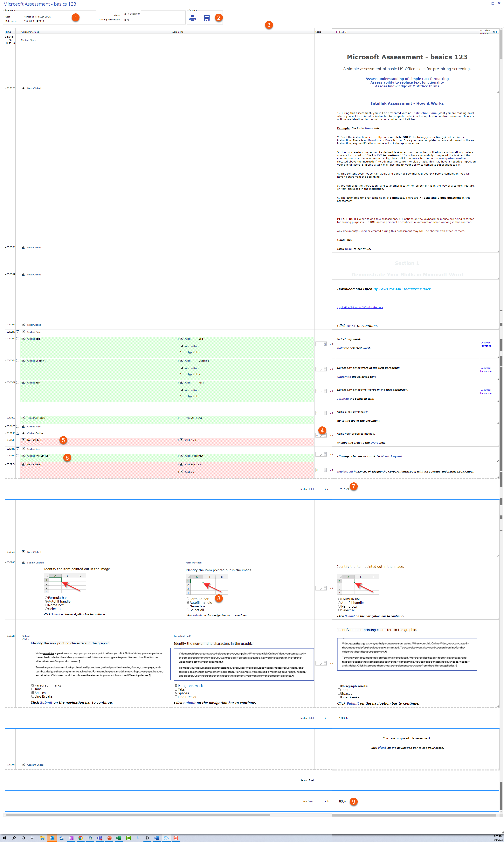Open Document Formatting link for Underline task
This screenshot has width=504, height=842.
point(486,369)
